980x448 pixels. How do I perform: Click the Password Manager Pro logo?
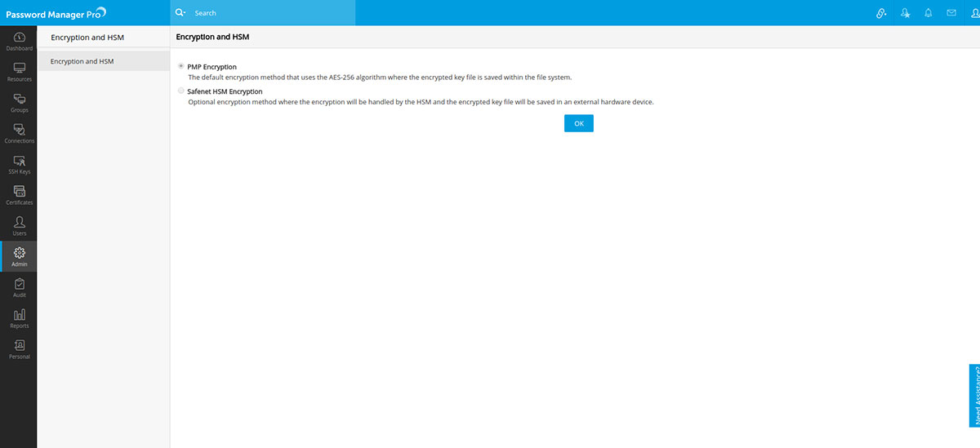pos(56,13)
